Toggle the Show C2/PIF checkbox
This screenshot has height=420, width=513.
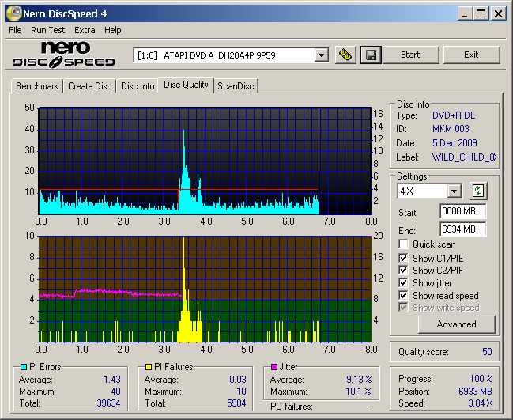[x=403, y=271]
